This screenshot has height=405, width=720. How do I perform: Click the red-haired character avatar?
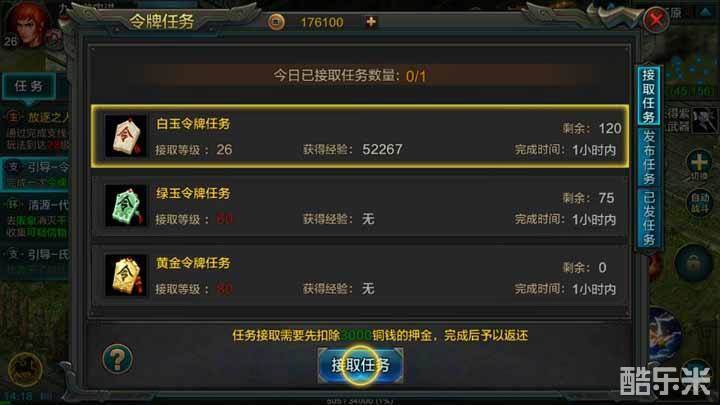[27, 24]
